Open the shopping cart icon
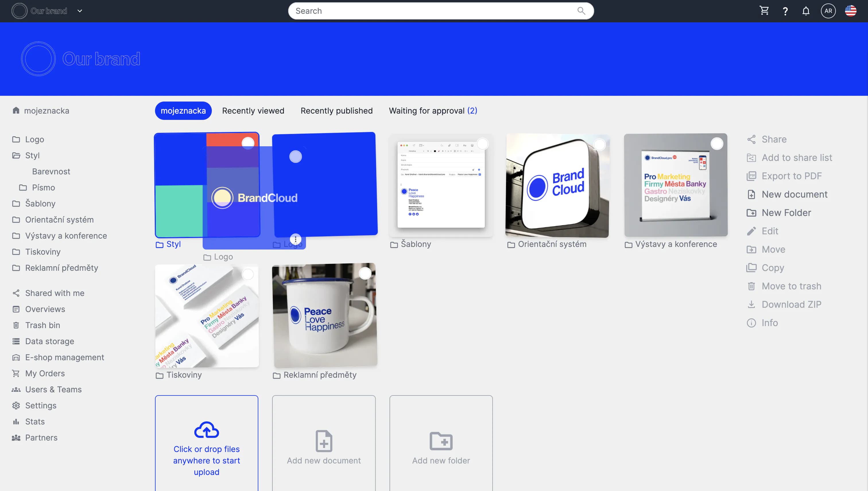This screenshot has height=491, width=868. (764, 11)
